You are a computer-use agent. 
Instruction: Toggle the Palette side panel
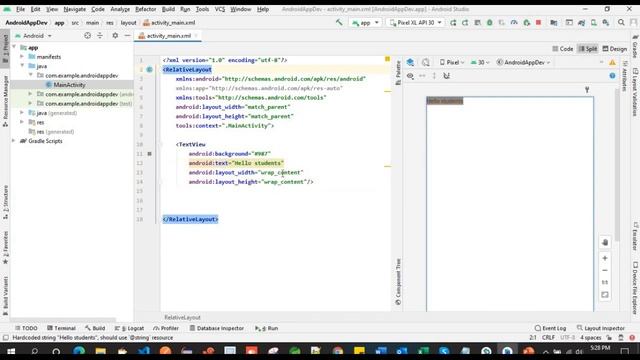[x=398, y=73]
